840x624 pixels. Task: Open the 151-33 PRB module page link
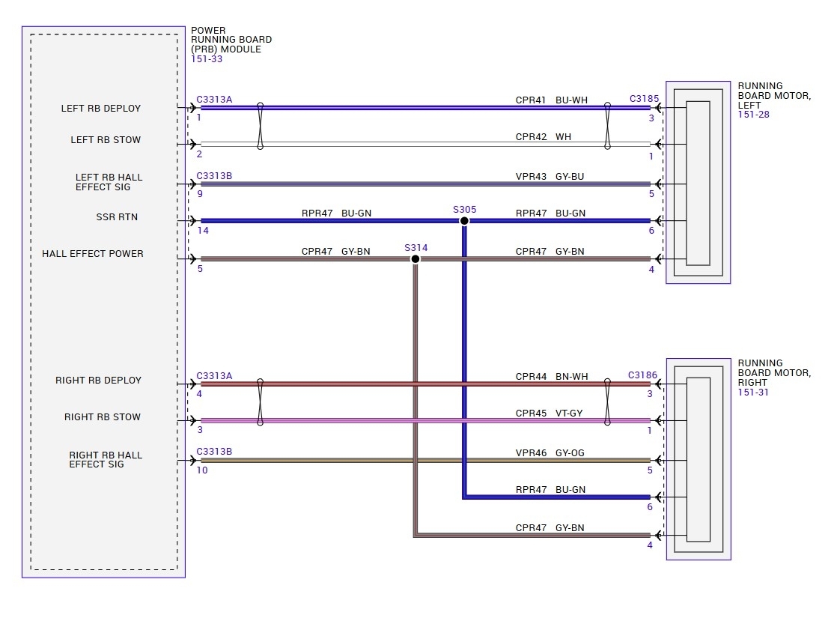207,59
